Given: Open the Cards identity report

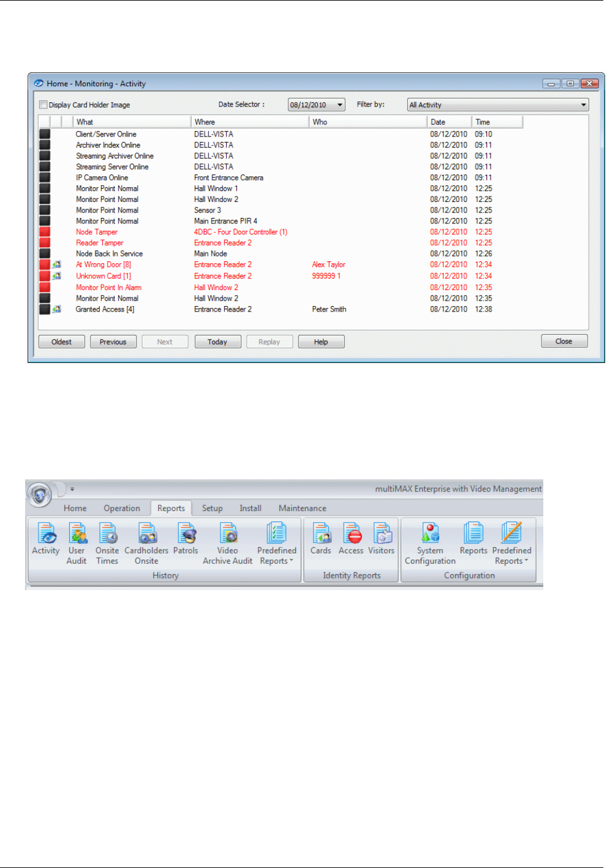Looking at the screenshot, I should tap(321, 539).
